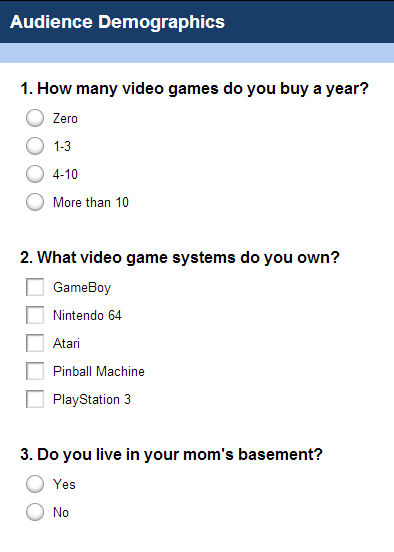The height and width of the screenshot is (552, 394).
Task: Choose the 1-3 games option
Action: (35, 146)
